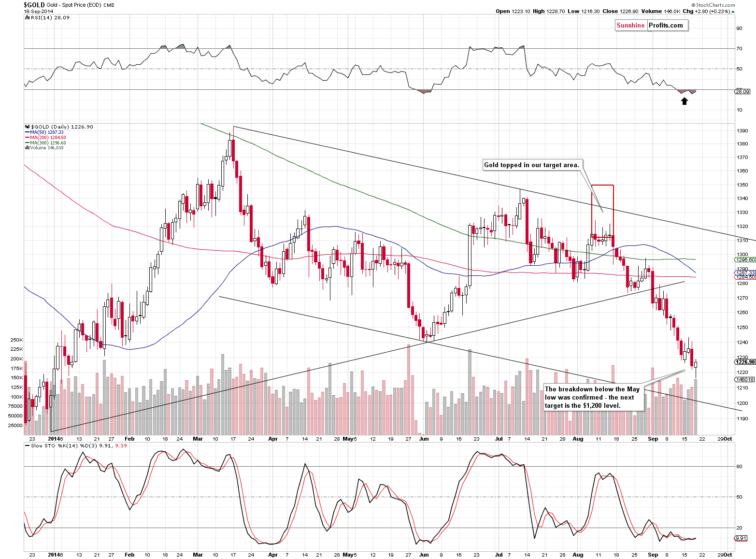The height and width of the screenshot is (559, 756).
Task: Click the 146018 volume tag on right axis
Action: (x=744, y=380)
